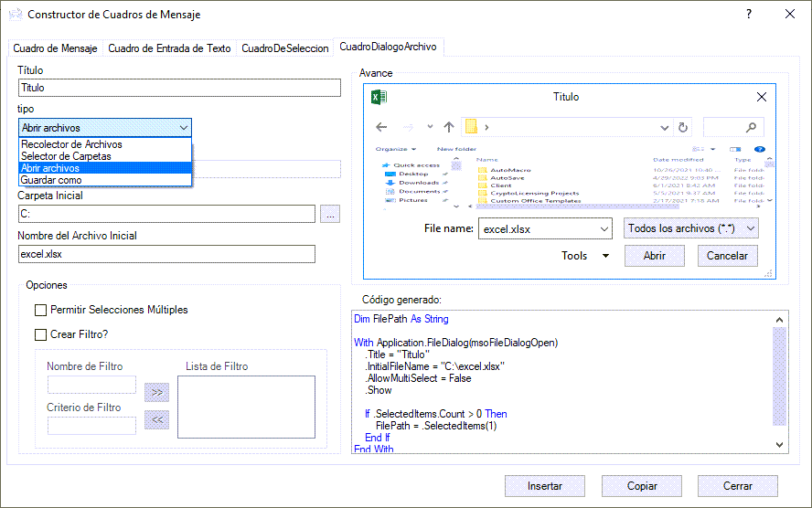Toggle the Crear Filtro? checkbox

(x=40, y=334)
